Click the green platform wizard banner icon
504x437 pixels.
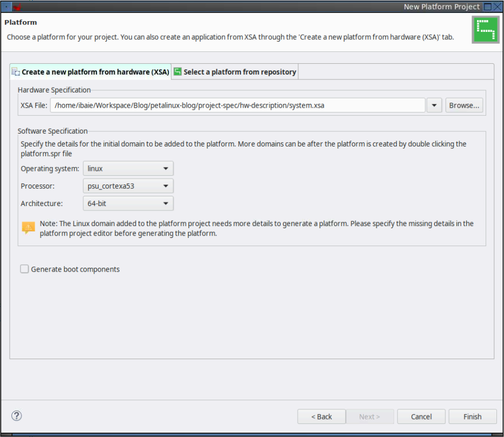[x=485, y=30]
